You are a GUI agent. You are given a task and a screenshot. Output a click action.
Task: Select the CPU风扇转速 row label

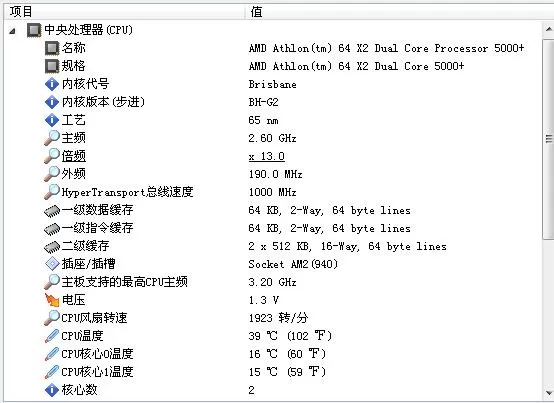[94, 318]
